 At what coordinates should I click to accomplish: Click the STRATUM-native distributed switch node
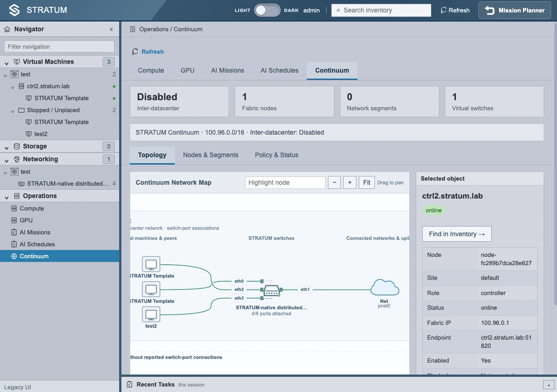point(271,290)
